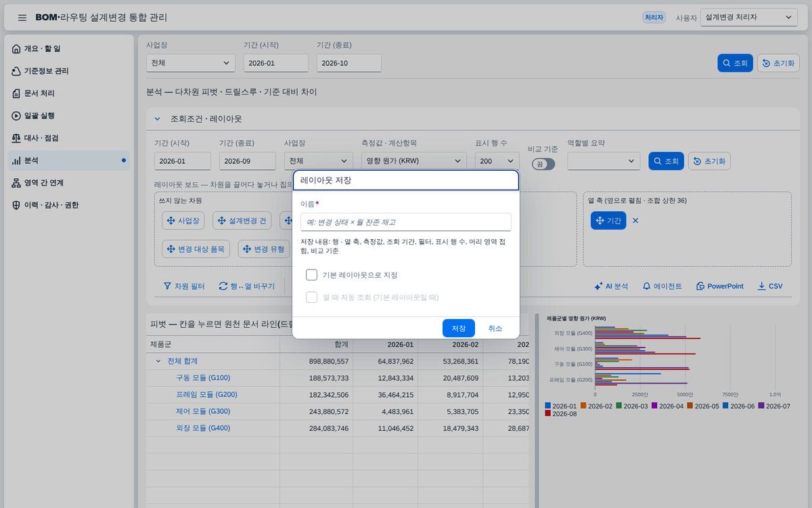Click panel 기간 (종료) field 2026-09

[248, 161]
